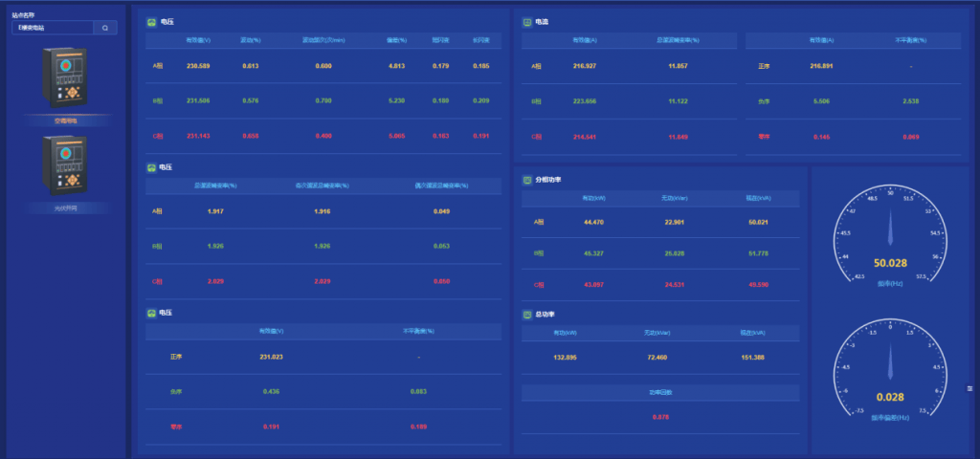
Task: Click the 功率因数 header row
Action: click(660, 392)
